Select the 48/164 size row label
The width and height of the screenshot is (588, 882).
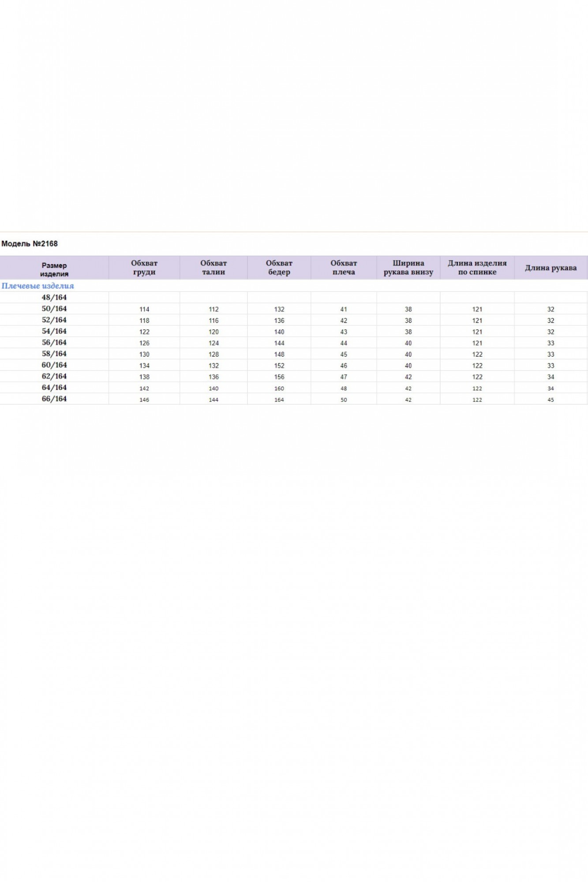point(54,297)
